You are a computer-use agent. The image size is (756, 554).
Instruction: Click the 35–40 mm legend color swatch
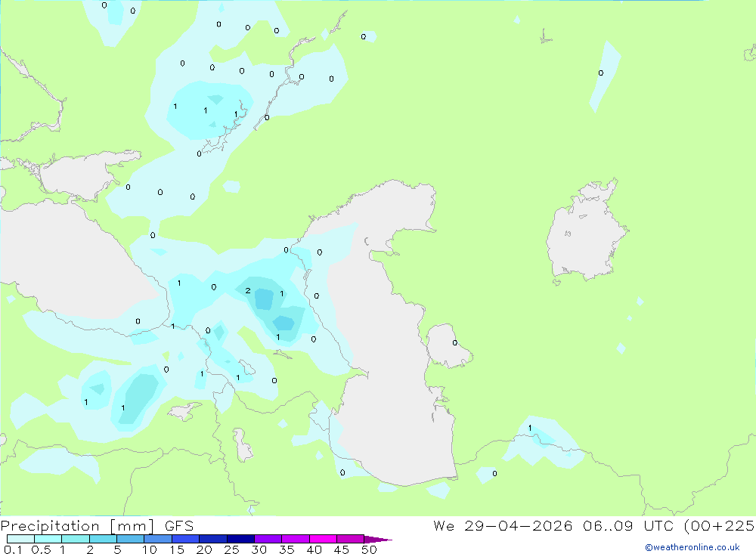pos(296,539)
